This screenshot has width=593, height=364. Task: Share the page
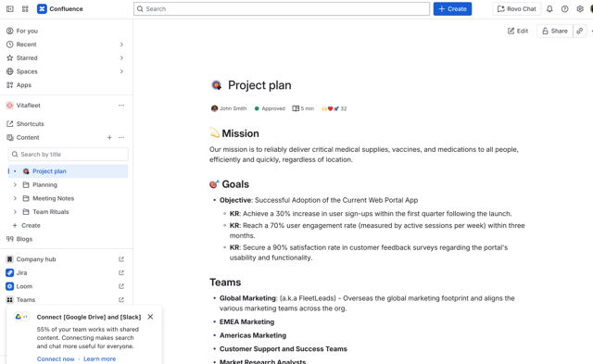tap(555, 31)
